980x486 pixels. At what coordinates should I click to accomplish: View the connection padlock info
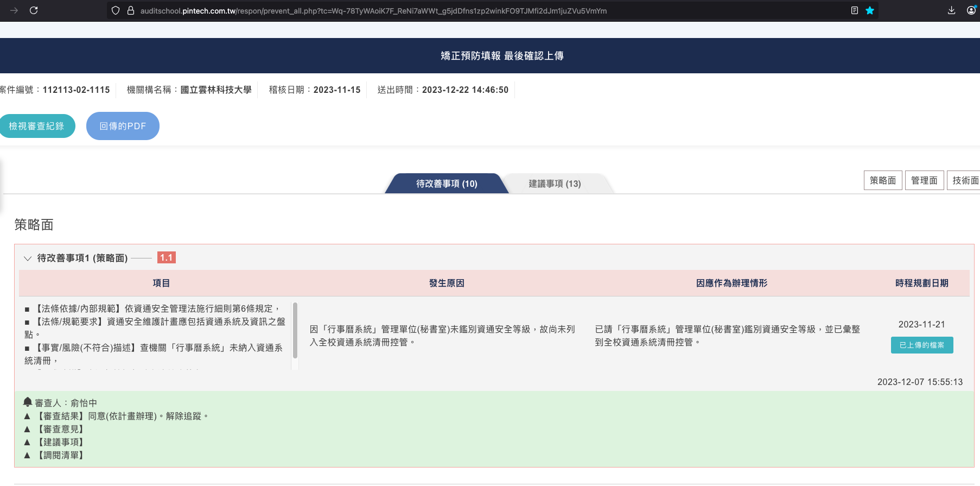coord(130,10)
